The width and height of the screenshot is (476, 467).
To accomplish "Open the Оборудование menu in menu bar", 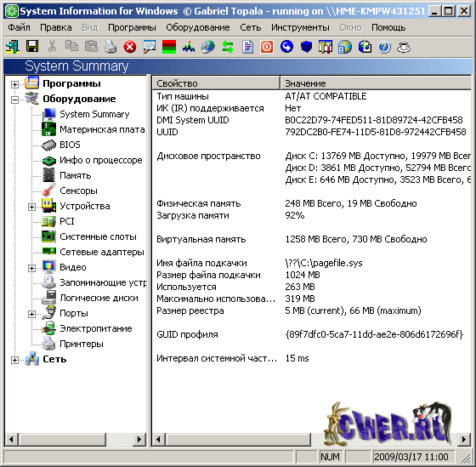I will (197, 28).
